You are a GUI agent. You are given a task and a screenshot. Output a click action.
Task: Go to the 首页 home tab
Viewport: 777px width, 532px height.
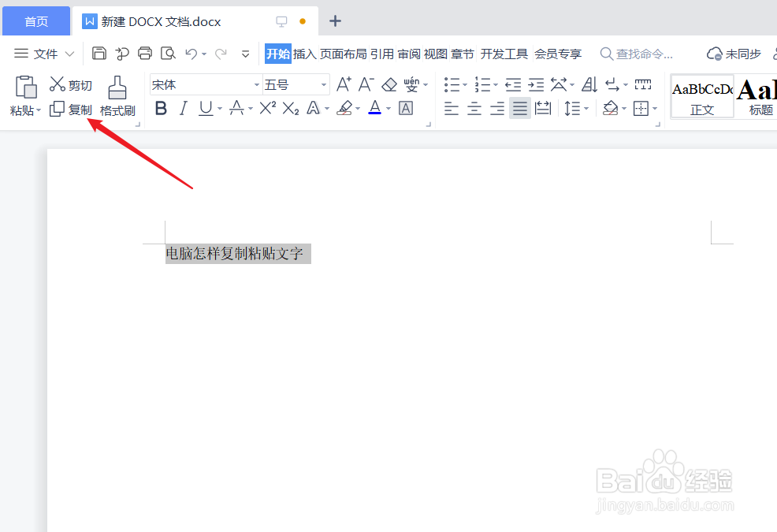(36, 21)
